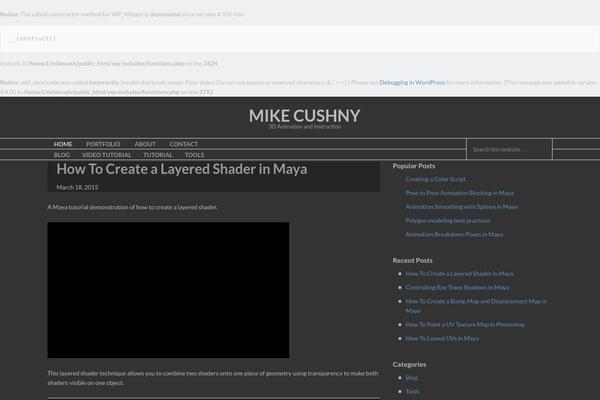Open the Blog category link

tap(411, 378)
